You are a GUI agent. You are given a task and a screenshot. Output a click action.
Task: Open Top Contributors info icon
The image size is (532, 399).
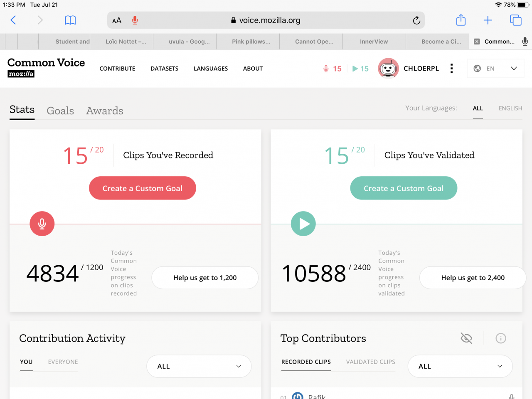click(501, 338)
